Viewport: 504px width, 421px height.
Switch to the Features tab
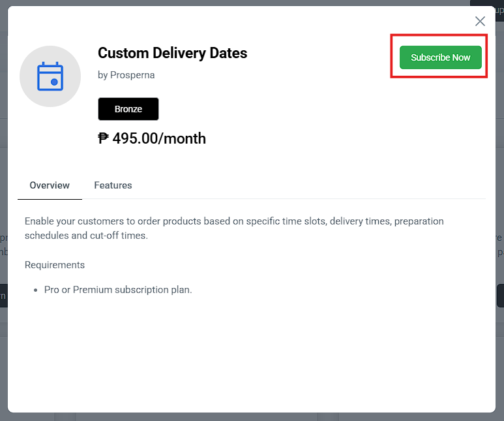pyautogui.click(x=113, y=185)
